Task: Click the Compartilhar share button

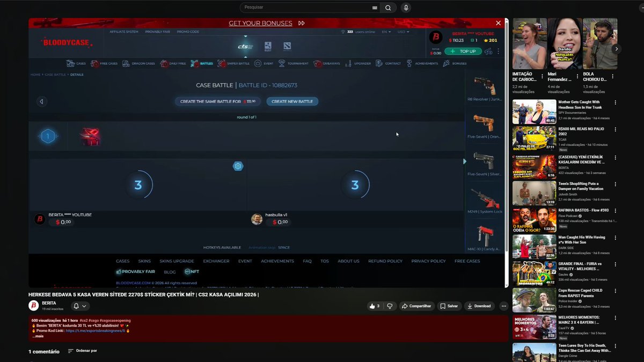Action: (416, 306)
